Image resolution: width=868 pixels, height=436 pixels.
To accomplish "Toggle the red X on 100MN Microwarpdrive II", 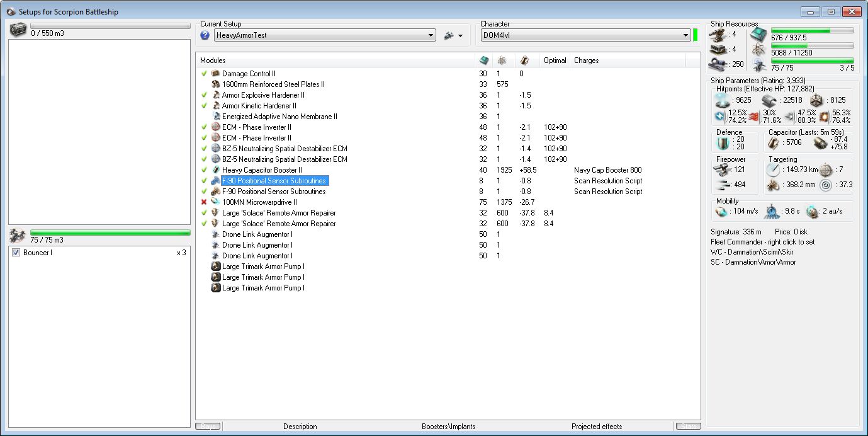I will (204, 202).
